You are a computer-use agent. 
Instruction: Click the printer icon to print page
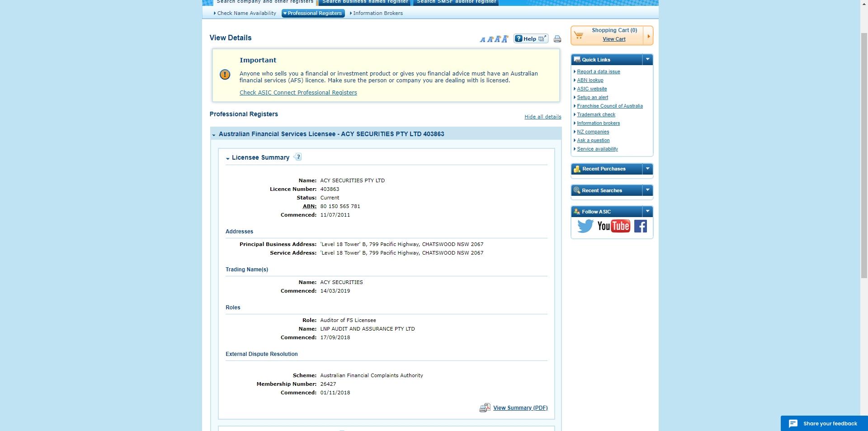(x=557, y=39)
